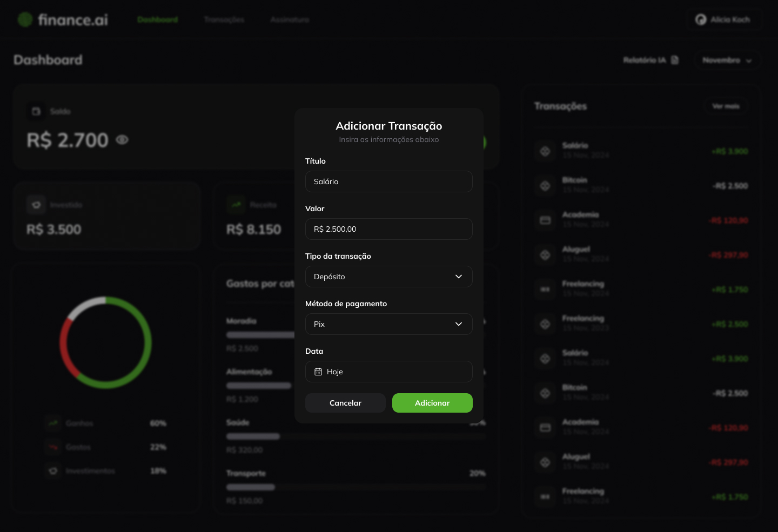Click the Investimentos legend icon
Image resolution: width=778 pixels, height=532 pixels.
pyautogui.click(x=53, y=471)
